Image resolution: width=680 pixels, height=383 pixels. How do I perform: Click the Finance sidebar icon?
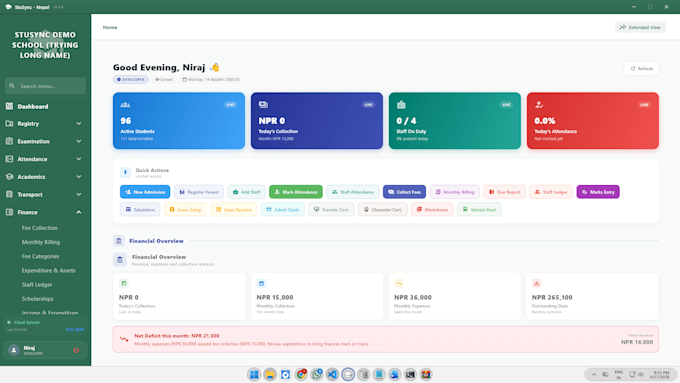tap(9, 213)
